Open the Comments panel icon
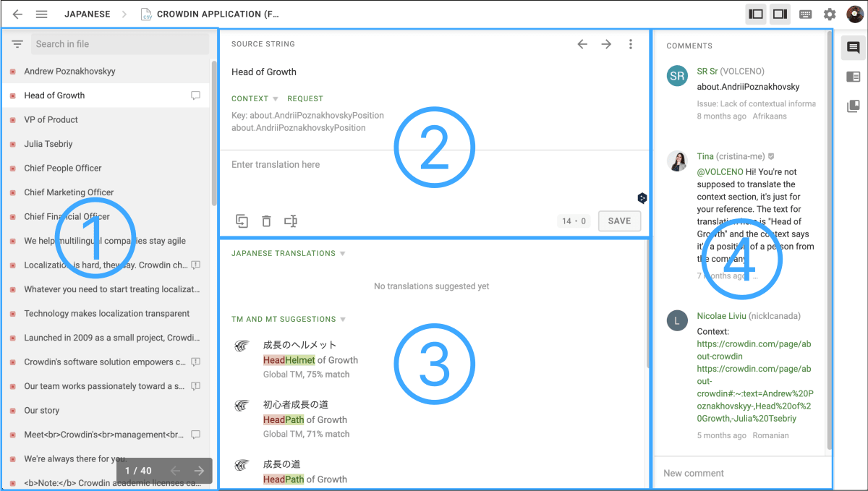 [853, 48]
